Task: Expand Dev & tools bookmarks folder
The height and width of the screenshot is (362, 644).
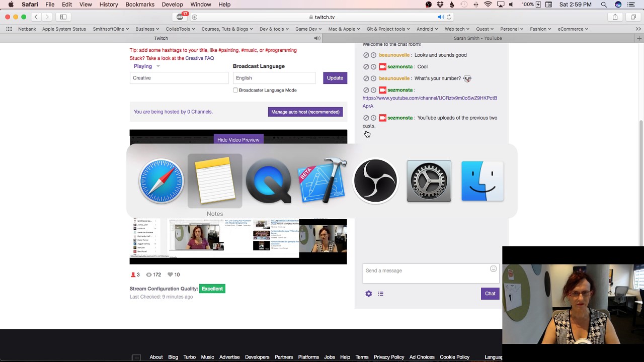Action: click(274, 29)
